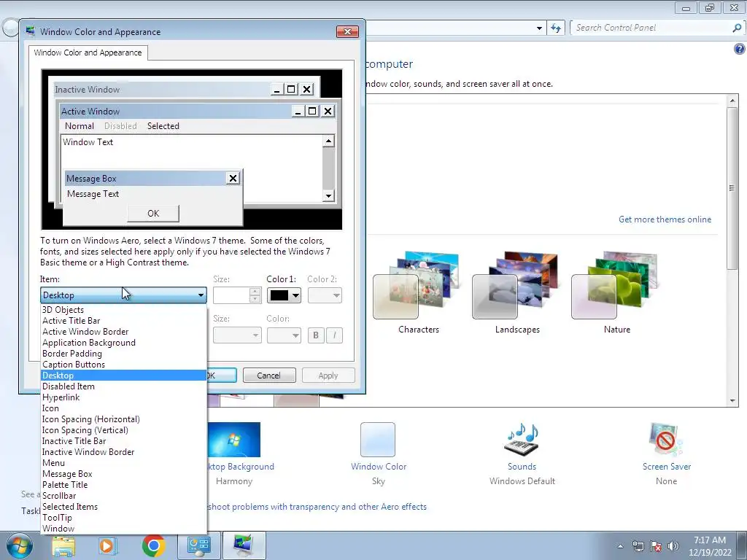Click the Search Control Panel field

click(x=651, y=28)
